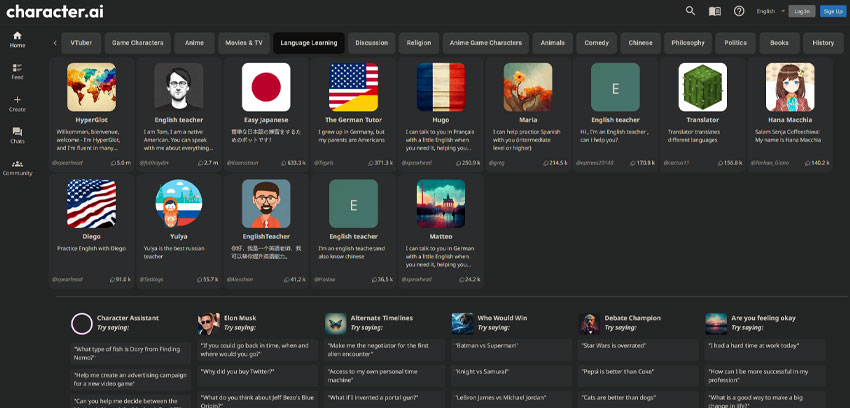Viewport: 850px width, 408px height.
Task: Click the left chevron of categories
Action: tap(55, 43)
